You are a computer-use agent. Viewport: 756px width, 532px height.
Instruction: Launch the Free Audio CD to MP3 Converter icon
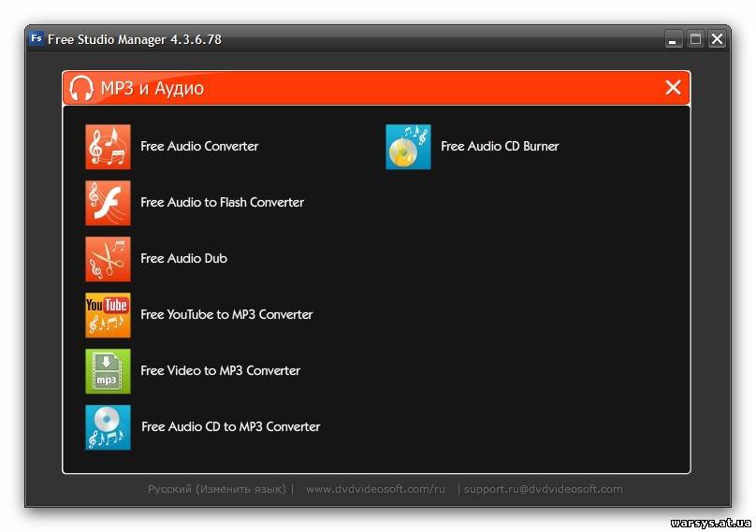(x=108, y=427)
